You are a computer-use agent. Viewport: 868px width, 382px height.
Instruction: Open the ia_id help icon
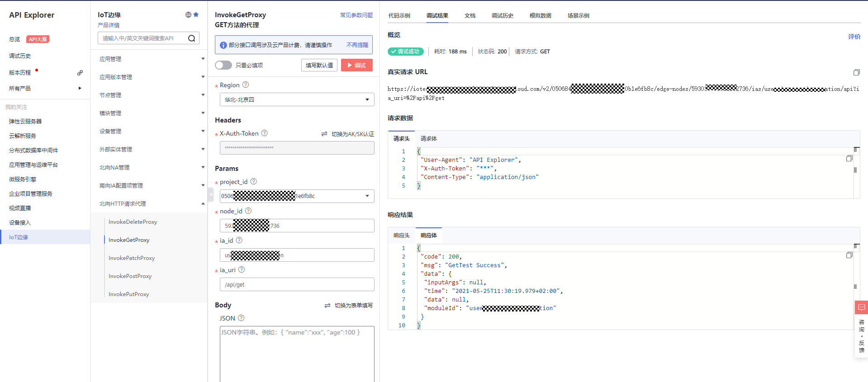(239, 240)
